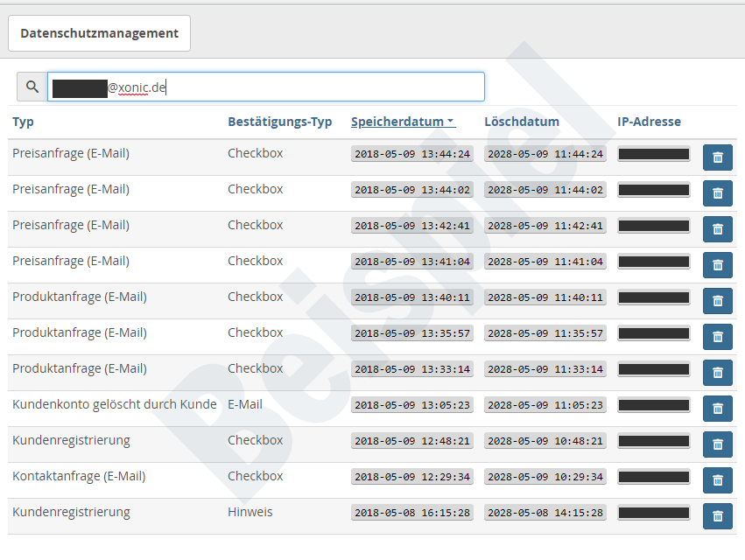This screenshot has height=560, width=745.
Task: Click the magnifier search icon
Action: pos(32,87)
